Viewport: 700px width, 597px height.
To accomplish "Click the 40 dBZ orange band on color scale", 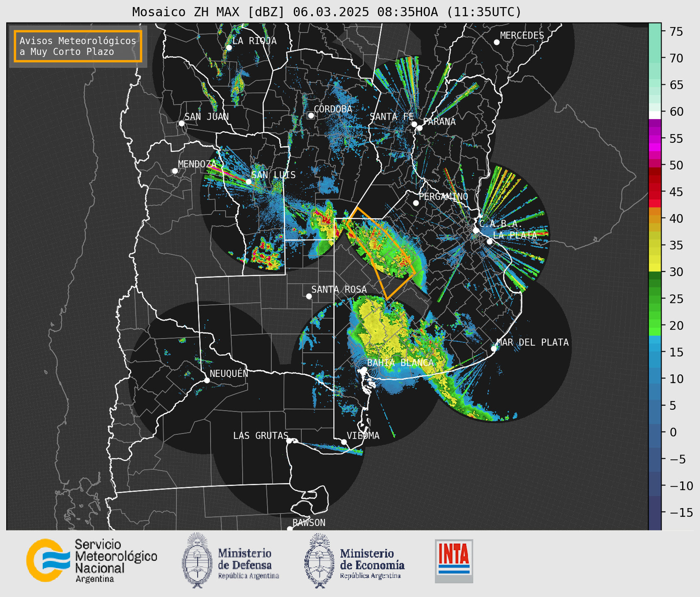I will click(655, 218).
